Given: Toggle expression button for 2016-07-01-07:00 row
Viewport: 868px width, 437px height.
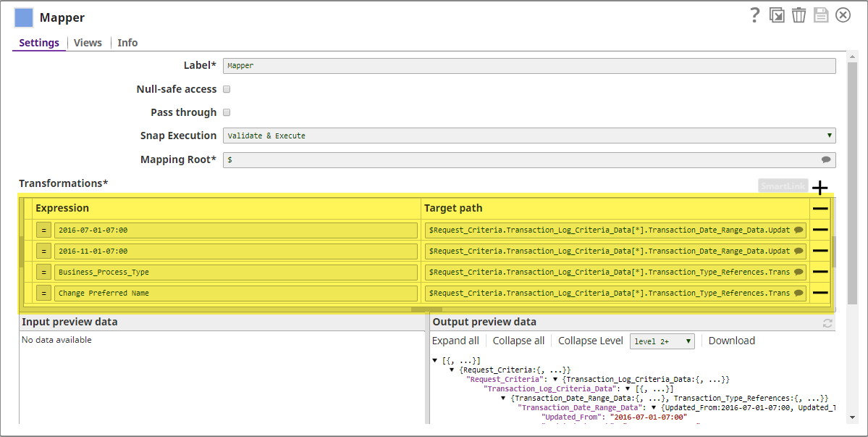Looking at the screenshot, I should [x=43, y=230].
